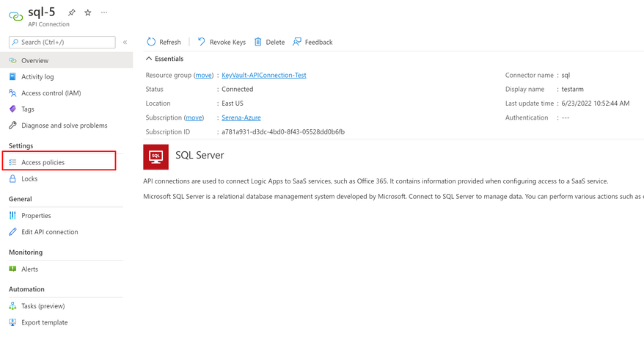
Task: Open the more options ellipsis next to sql-5
Action: coord(104,12)
